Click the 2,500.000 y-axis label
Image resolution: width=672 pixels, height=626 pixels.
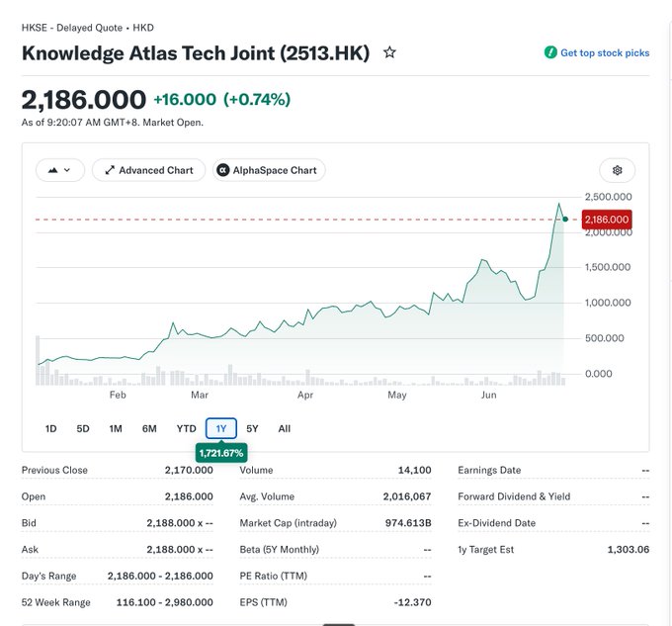608,197
